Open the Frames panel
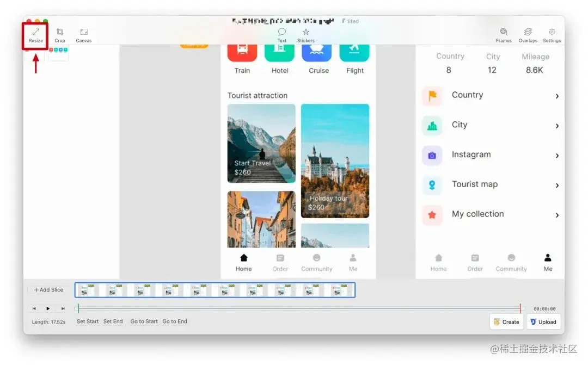The height and width of the screenshot is (365, 588). tap(504, 35)
